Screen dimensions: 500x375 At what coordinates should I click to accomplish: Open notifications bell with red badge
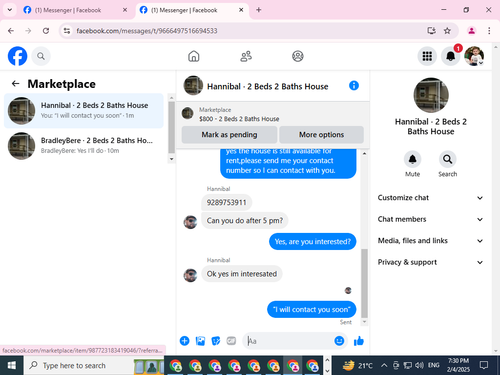pos(451,56)
